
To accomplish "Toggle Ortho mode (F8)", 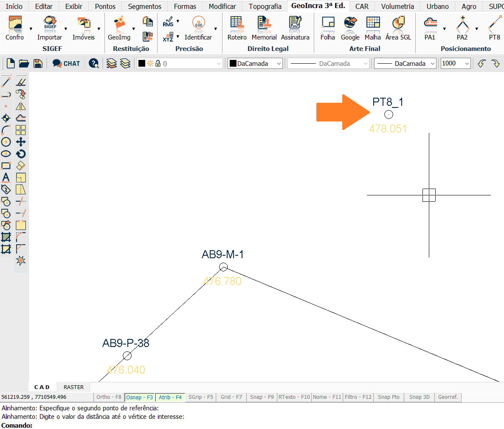I will pos(109,397).
